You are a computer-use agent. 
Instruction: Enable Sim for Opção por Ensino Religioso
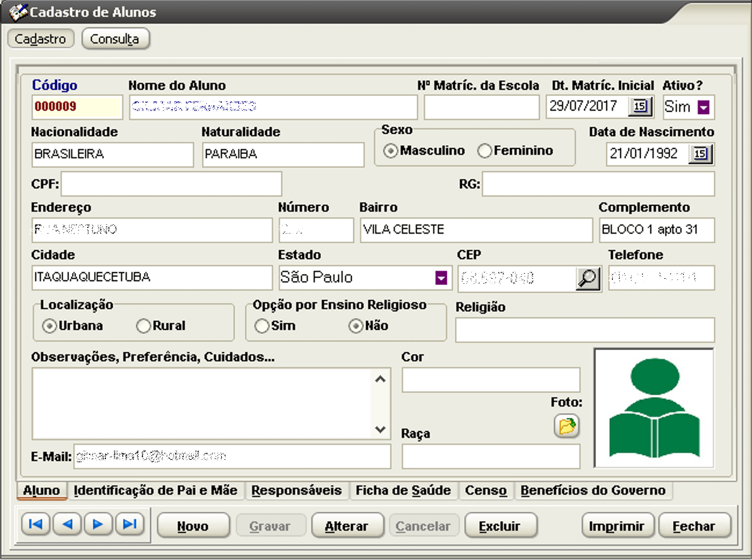coord(262,326)
